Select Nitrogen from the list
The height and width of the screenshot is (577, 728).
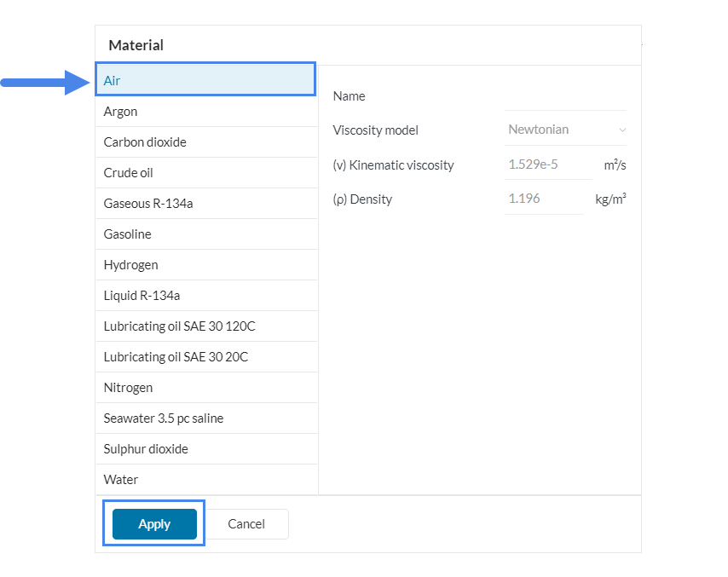(x=205, y=388)
